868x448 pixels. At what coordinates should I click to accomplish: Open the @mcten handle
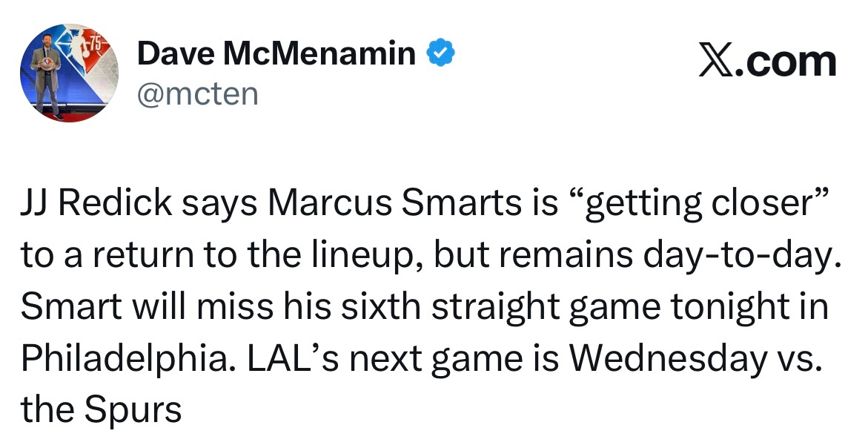[x=198, y=94]
